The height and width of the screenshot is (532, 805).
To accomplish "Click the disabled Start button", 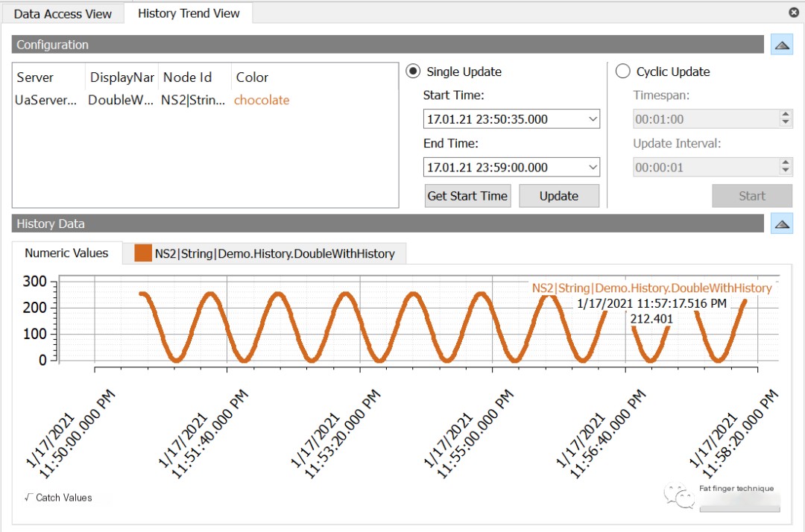I will (x=752, y=196).
